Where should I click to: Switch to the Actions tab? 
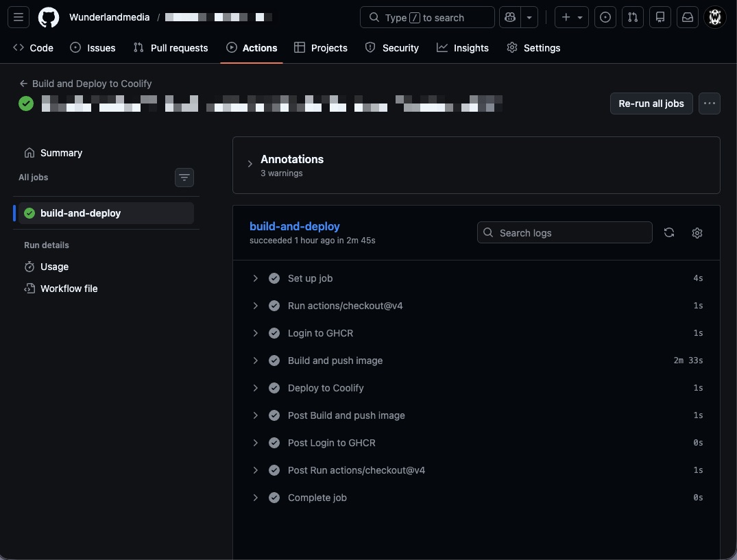coord(252,48)
